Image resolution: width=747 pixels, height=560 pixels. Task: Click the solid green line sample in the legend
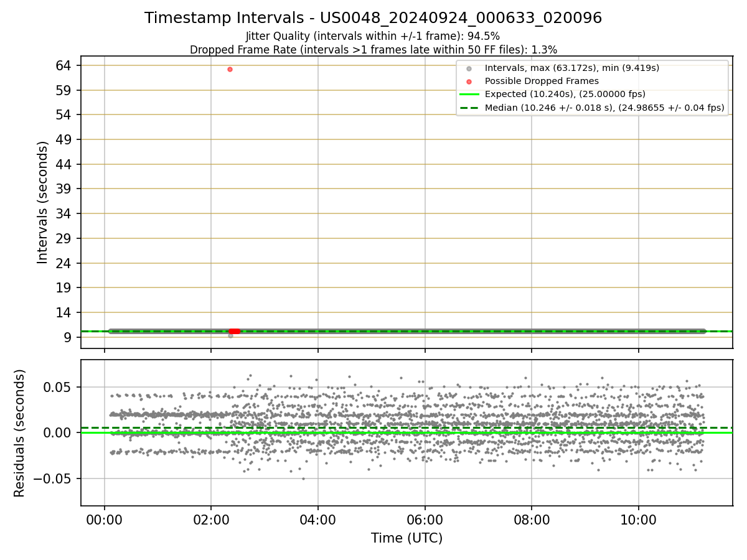469,95
